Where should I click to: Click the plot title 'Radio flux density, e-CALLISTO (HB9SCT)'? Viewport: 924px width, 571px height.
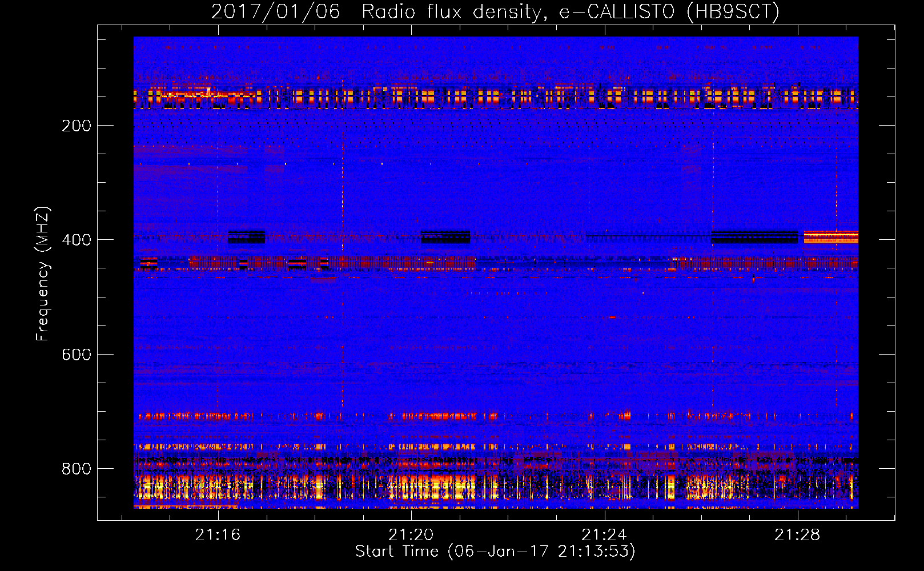coord(571,11)
